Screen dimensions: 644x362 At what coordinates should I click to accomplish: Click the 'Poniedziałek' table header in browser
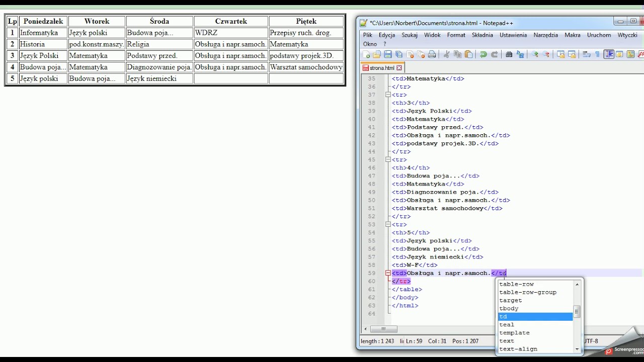(43, 21)
